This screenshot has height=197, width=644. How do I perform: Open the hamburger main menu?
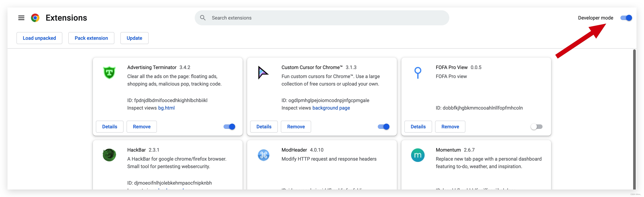(21, 18)
